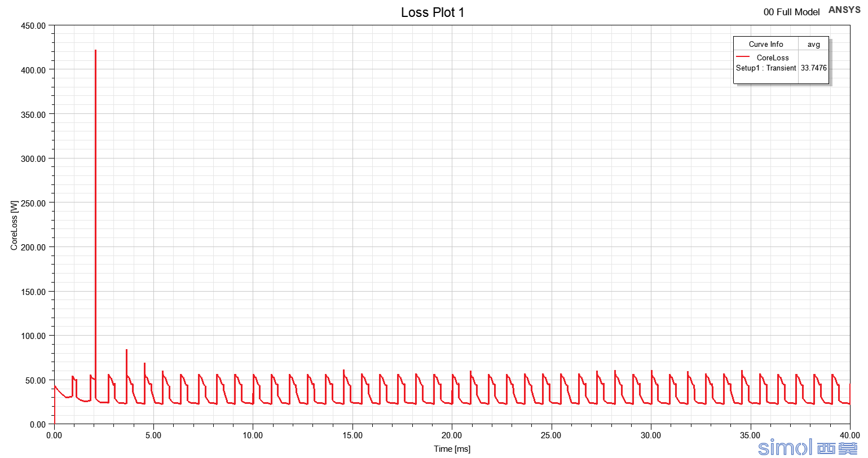
Task: Click the 35.00 X-axis tick label
Action: click(x=750, y=435)
